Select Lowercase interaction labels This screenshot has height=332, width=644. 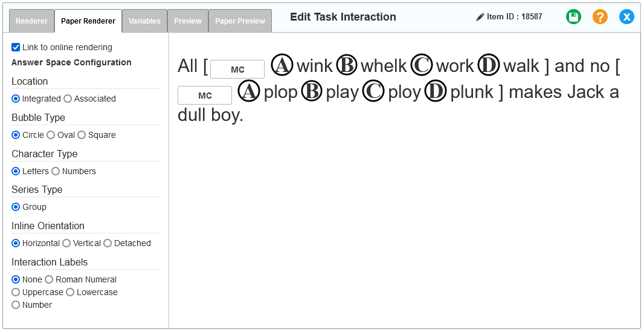(x=70, y=292)
